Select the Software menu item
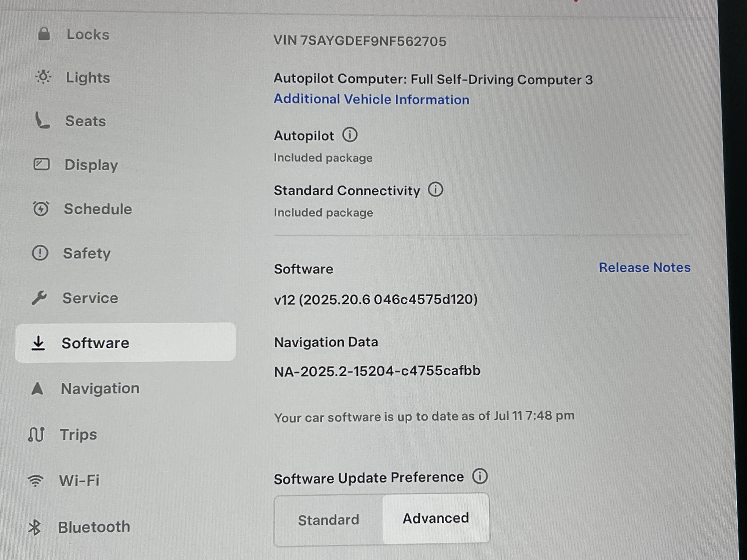Image resolution: width=747 pixels, height=560 pixels. coord(125,343)
